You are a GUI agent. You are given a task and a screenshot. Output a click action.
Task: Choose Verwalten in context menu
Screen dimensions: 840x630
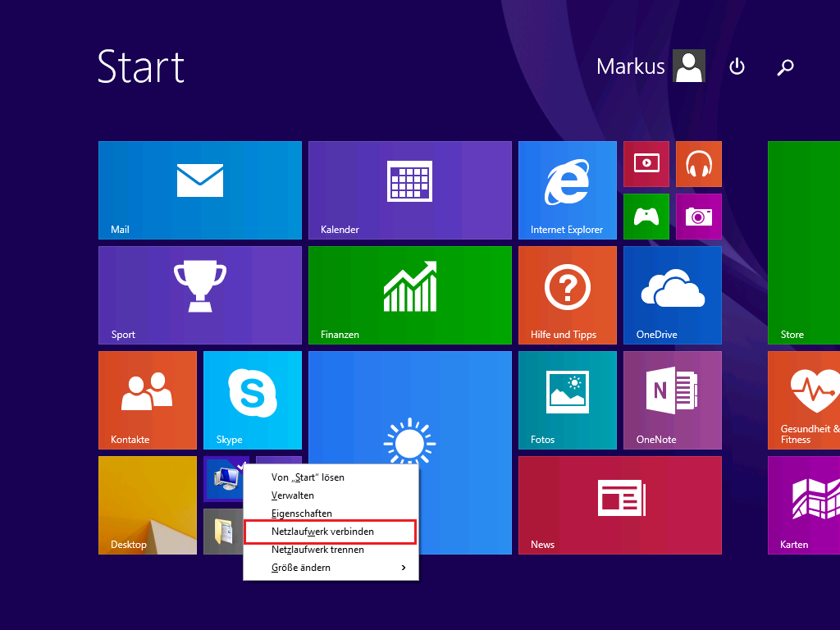[331, 495]
